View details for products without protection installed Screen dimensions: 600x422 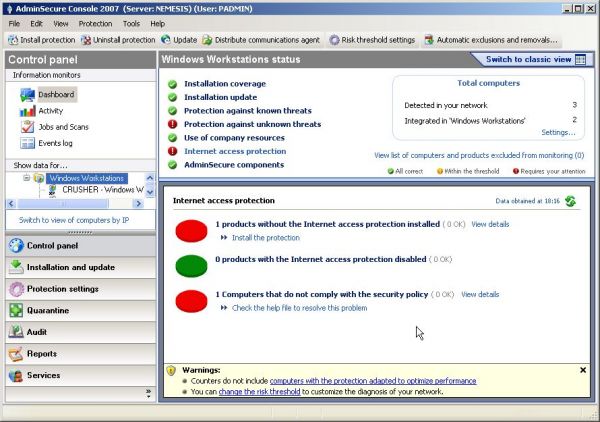[490, 224]
